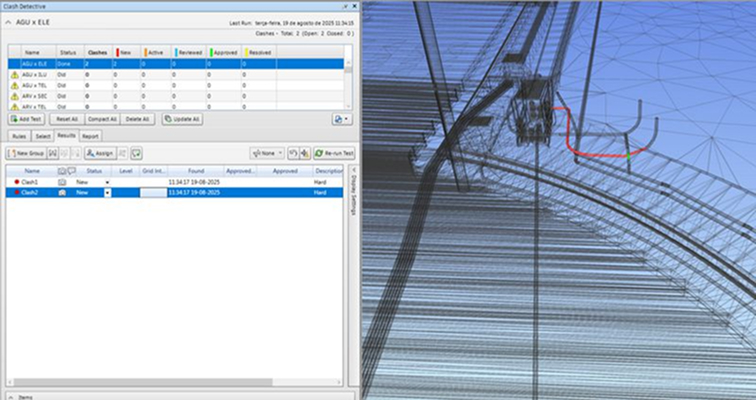Viewport: 756px width, 400px height.
Task: Open the Report tab
Action: [x=90, y=135]
